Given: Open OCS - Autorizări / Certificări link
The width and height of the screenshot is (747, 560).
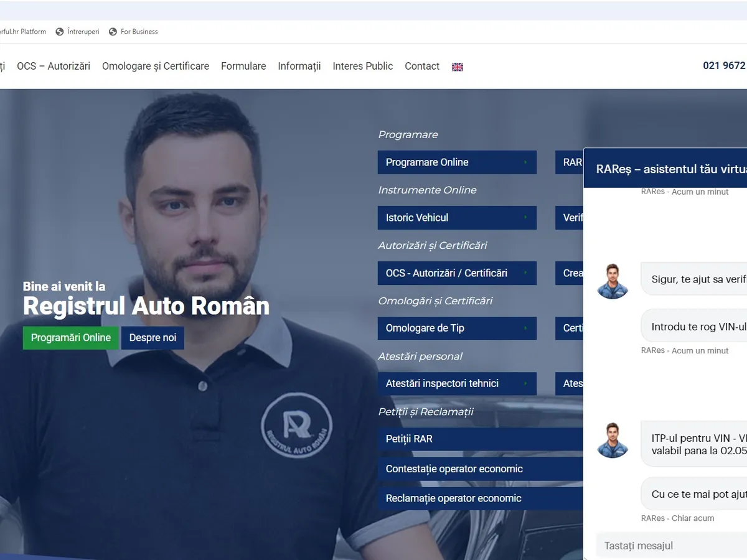Looking at the screenshot, I should click(x=457, y=273).
